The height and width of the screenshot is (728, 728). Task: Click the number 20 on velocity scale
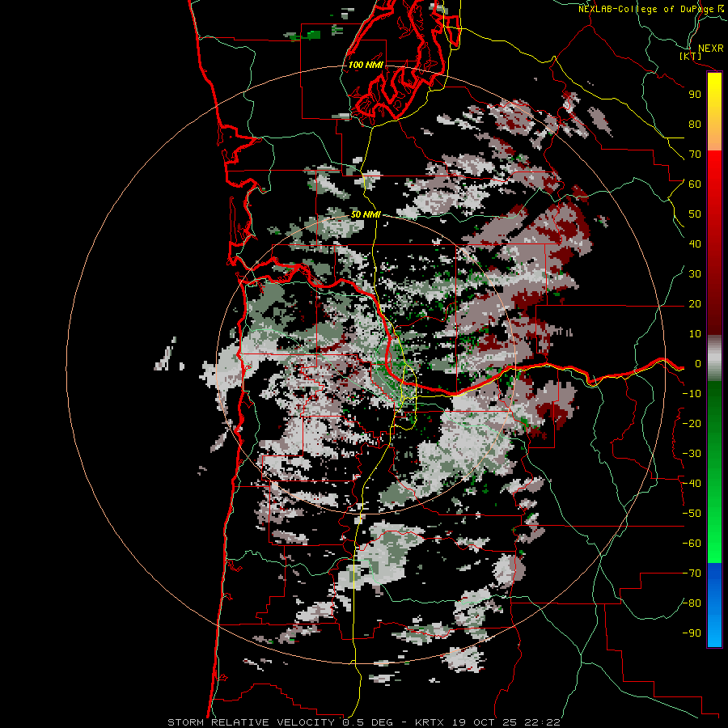click(x=695, y=303)
